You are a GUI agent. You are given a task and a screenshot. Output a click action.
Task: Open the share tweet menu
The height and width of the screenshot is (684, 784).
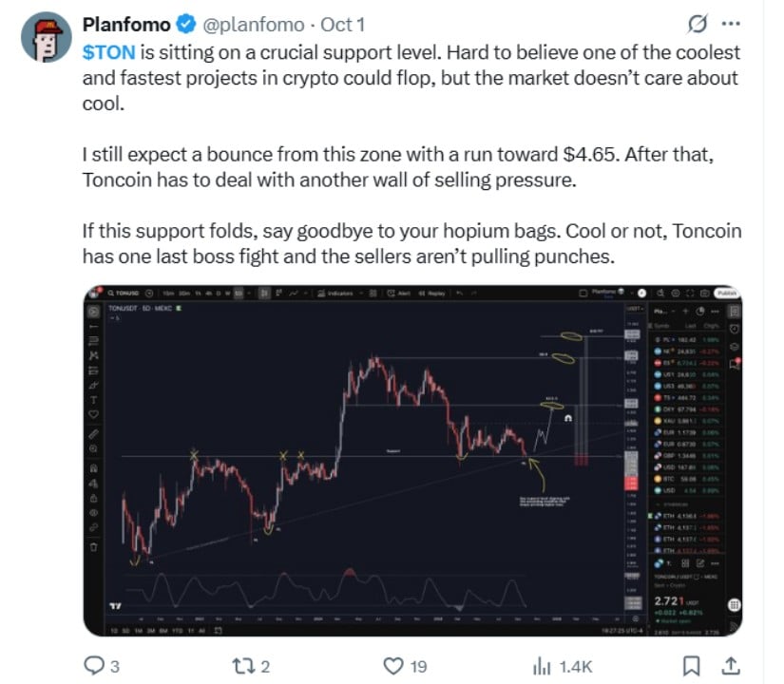(x=731, y=666)
